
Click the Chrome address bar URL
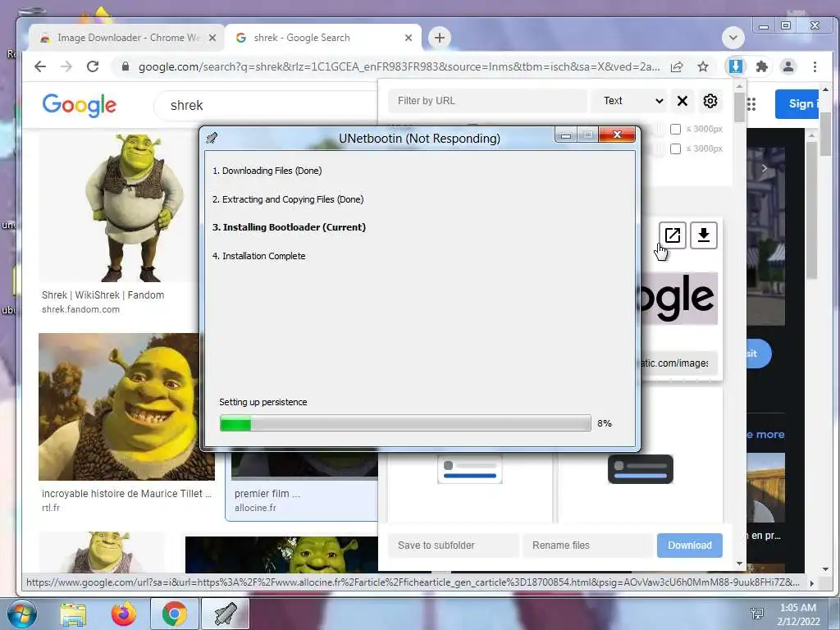pos(399,67)
